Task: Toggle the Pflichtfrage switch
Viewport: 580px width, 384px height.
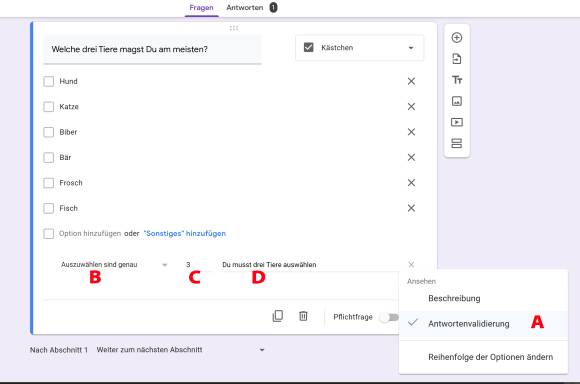Action: pyautogui.click(x=390, y=317)
